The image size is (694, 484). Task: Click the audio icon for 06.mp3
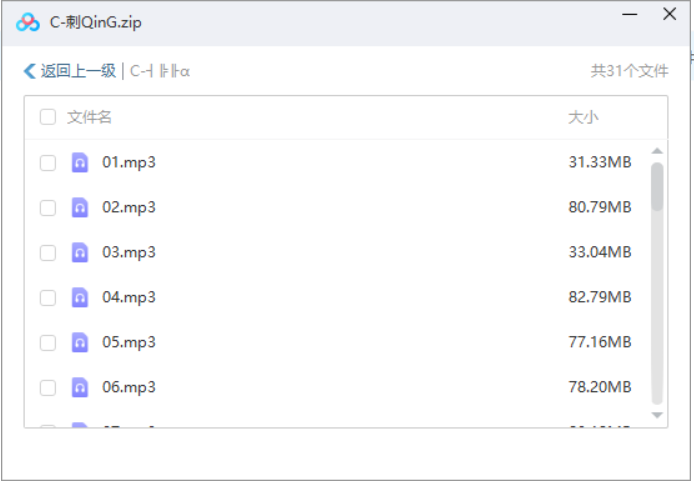80,388
